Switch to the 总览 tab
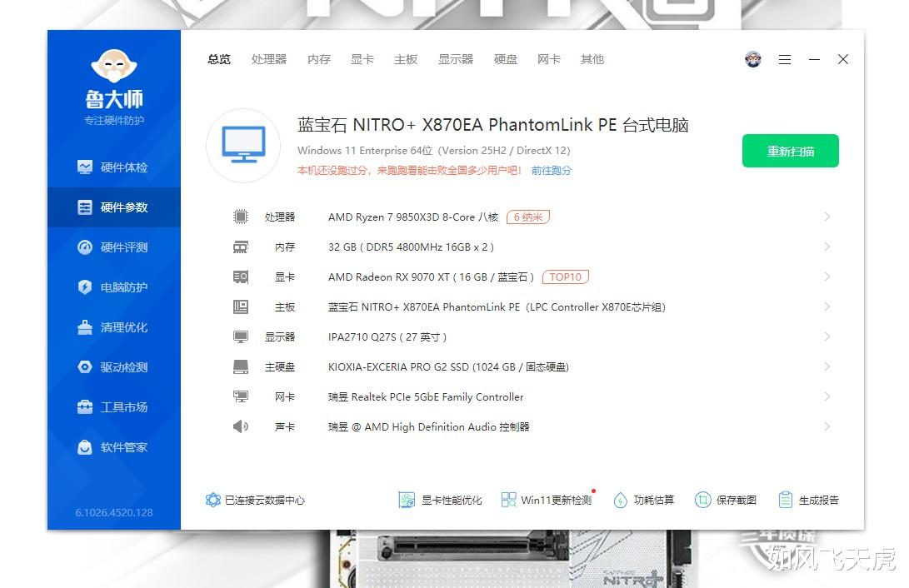 219,59
